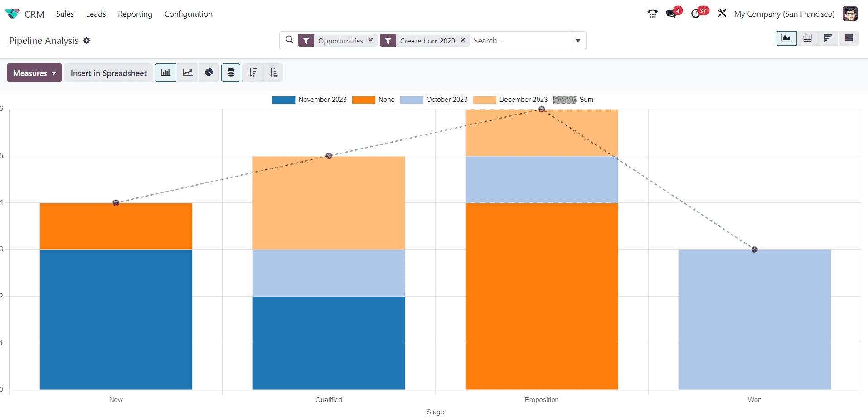Click the Sum line point above Won

click(755, 249)
